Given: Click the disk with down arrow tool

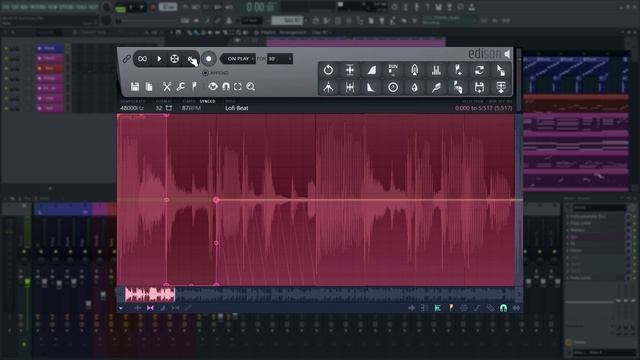Looking at the screenshot, I should coord(479,87).
